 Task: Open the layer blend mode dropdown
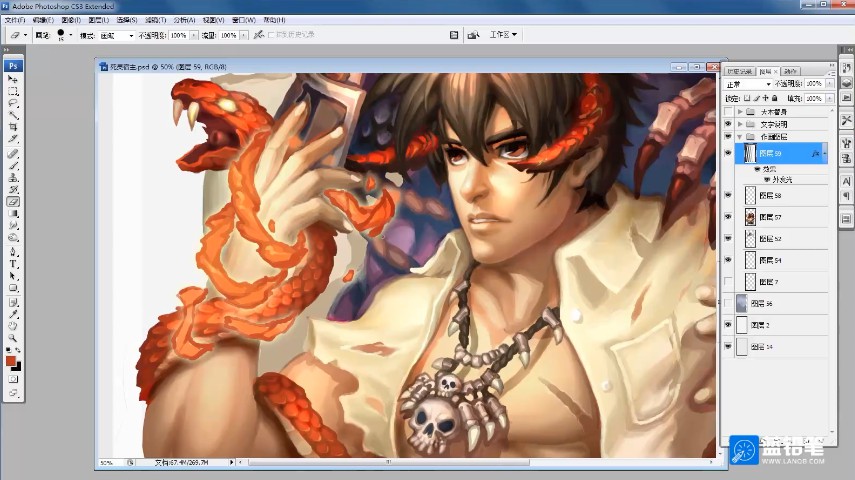(x=748, y=84)
